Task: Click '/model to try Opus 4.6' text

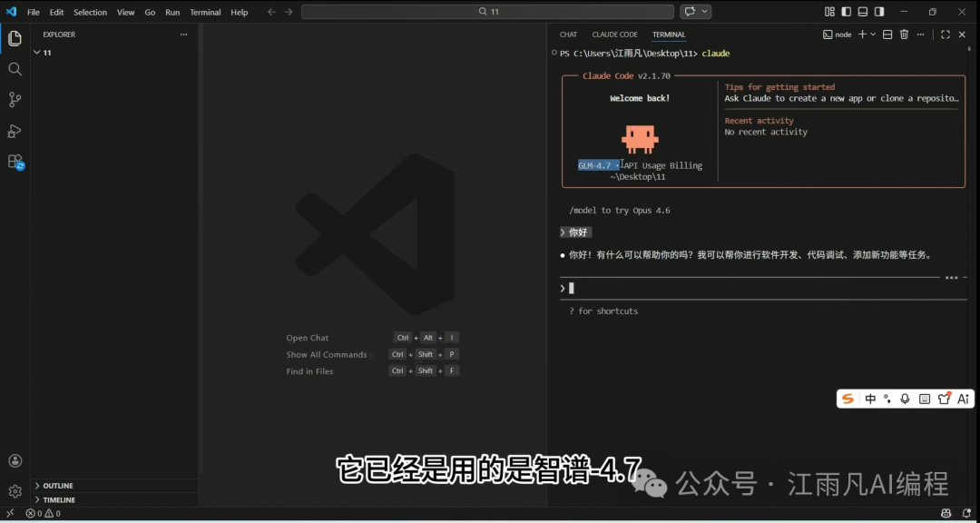Action: point(620,211)
